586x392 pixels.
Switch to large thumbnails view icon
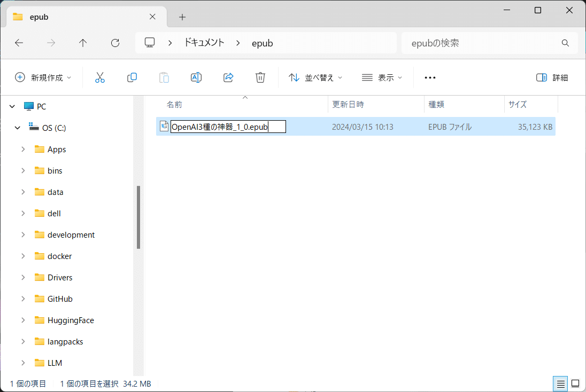(575, 384)
